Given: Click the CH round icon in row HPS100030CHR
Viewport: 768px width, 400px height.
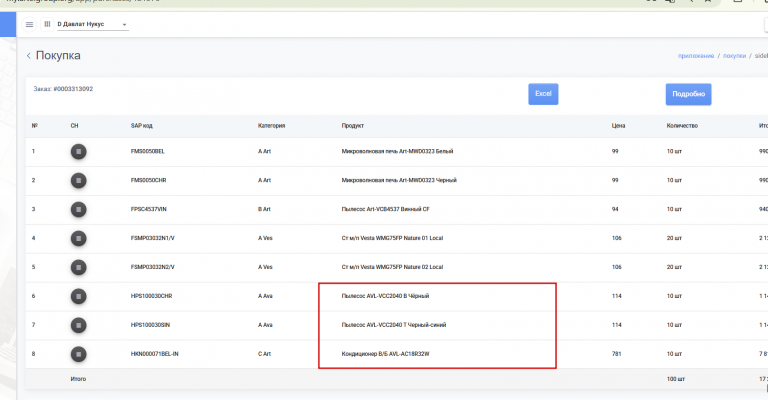Looking at the screenshot, I should pyautogui.click(x=78, y=296).
